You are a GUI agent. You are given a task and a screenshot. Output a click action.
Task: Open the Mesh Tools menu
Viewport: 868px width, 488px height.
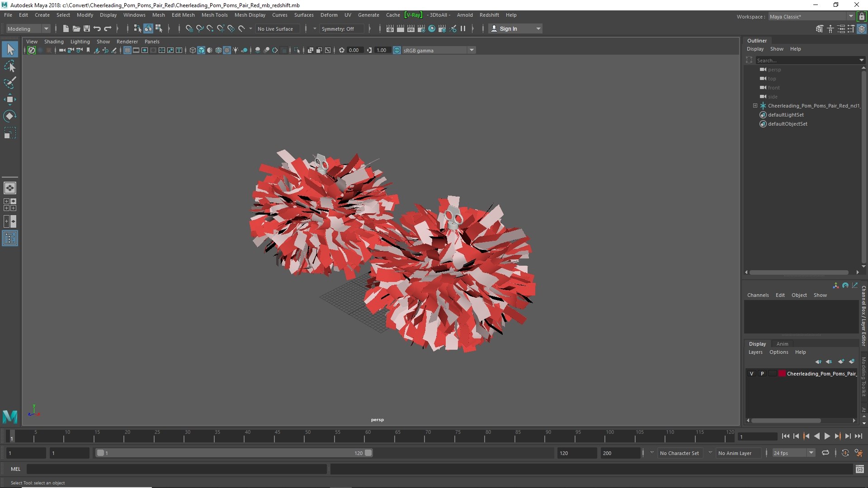coord(214,15)
